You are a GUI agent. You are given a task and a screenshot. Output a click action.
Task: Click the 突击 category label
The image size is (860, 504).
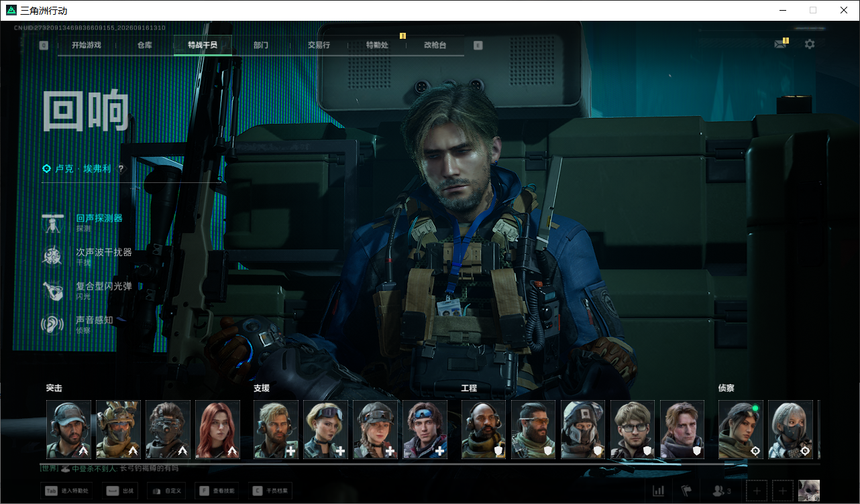(54, 388)
